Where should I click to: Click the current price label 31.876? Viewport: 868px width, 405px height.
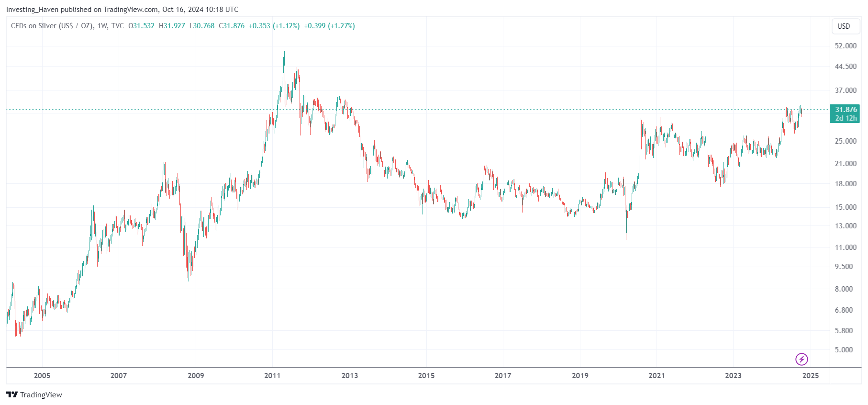[846, 110]
